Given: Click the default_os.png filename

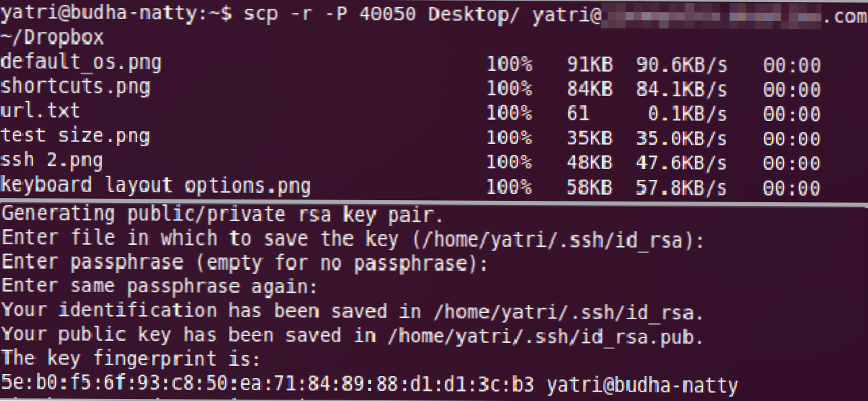Looking at the screenshot, I should pos(81,64).
